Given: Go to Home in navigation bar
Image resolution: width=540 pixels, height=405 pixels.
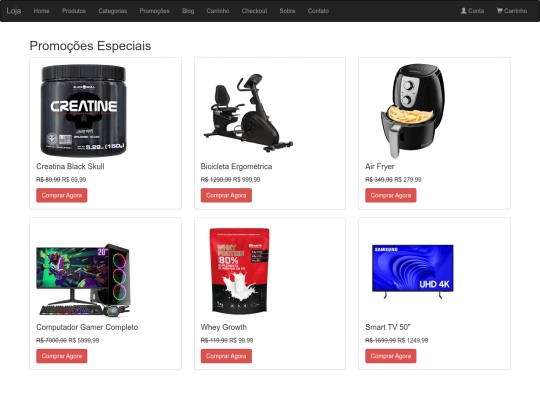Looking at the screenshot, I should pos(41,11).
